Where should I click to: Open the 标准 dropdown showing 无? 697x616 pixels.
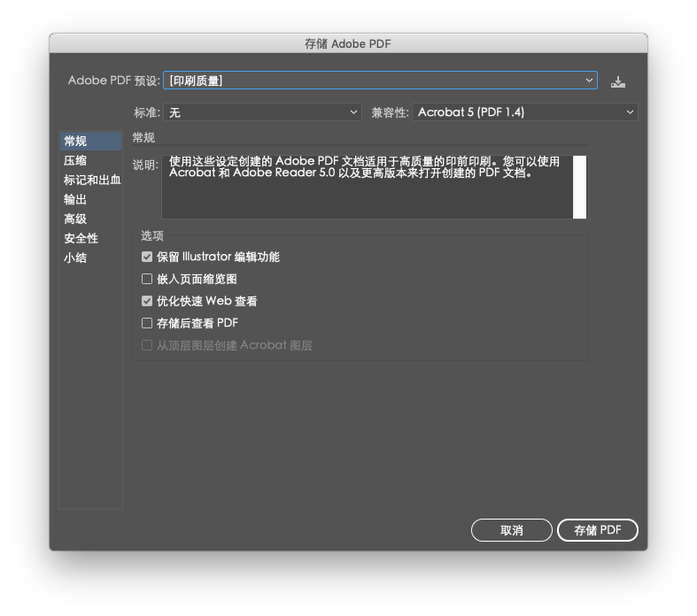(x=262, y=112)
